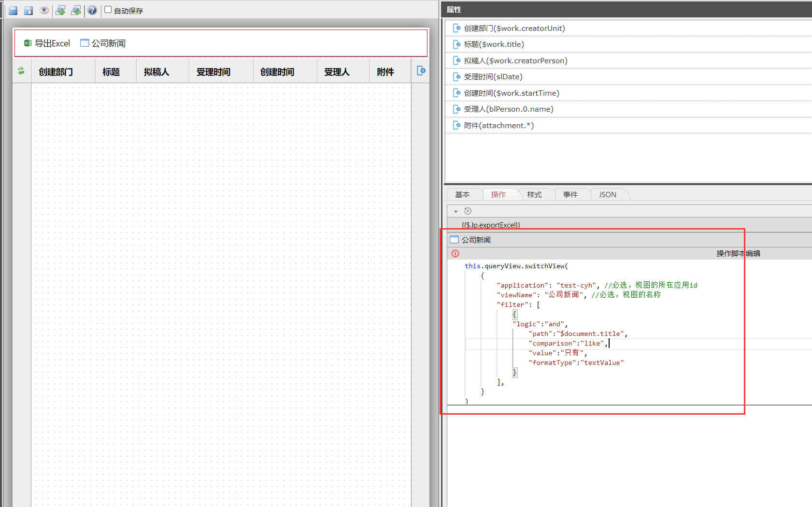Click the first blue save icon in toolbar
This screenshot has height=507, width=812.
coord(13,11)
